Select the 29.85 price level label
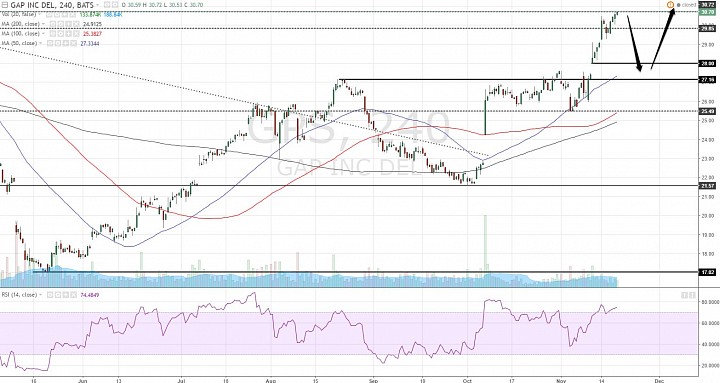The width and height of the screenshot is (720, 383). [x=708, y=28]
